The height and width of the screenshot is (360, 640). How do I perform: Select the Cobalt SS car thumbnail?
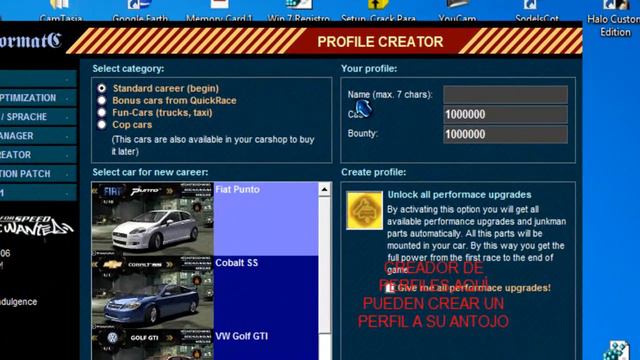coord(153,292)
